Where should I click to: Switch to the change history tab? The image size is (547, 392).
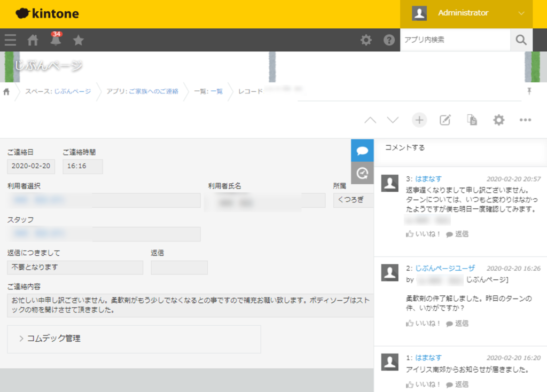(362, 173)
